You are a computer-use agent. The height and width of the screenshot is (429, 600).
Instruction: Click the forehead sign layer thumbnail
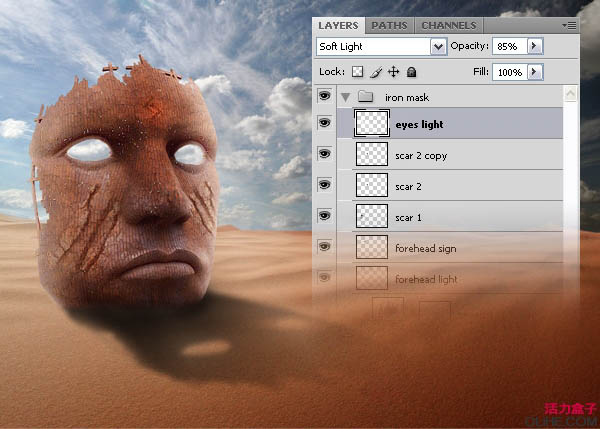coord(372,247)
